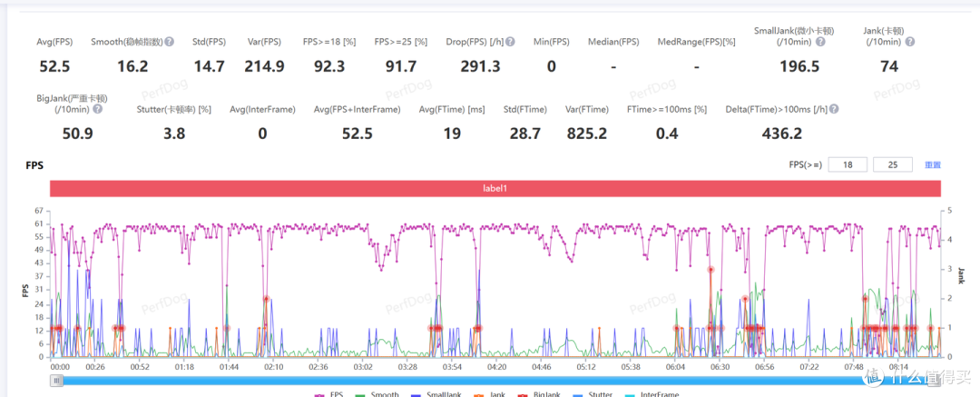Image resolution: width=980 pixels, height=397 pixels.
Task: Toggle Stutter series in chart legend
Action: tap(592, 394)
